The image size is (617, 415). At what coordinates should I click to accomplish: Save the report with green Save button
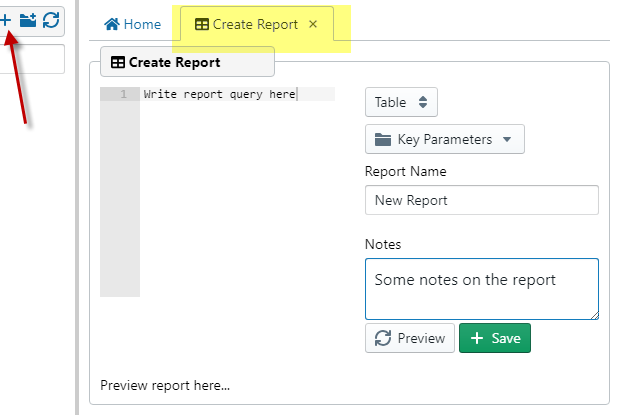point(495,338)
